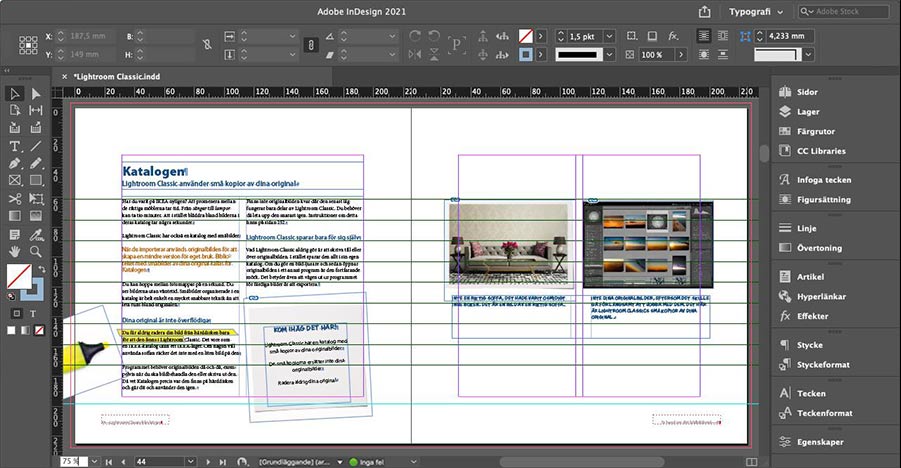
Task: Click the Fill swatch in toolbox
Action: pyautogui.click(x=18, y=276)
